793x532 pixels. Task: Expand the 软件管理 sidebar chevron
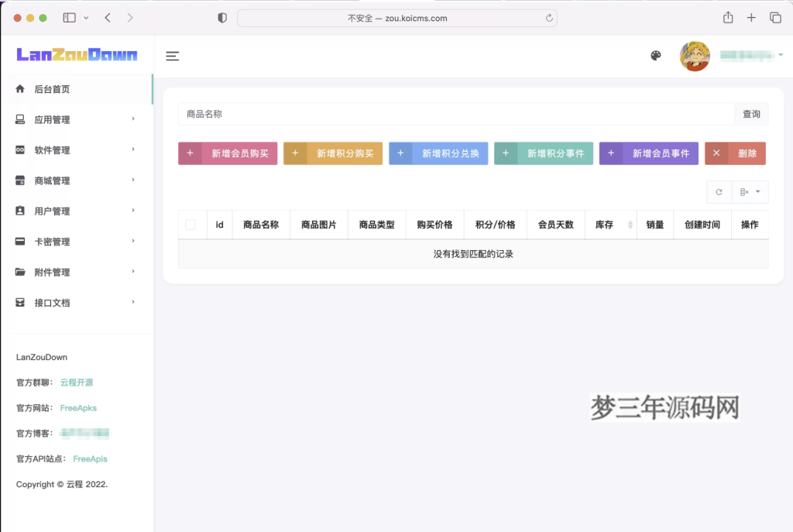[132, 149]
